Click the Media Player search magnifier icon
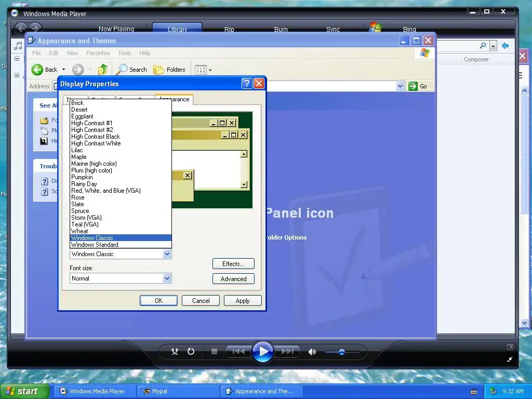The width and height of the screenshot is (532, 399). click(x=483, y=46)
